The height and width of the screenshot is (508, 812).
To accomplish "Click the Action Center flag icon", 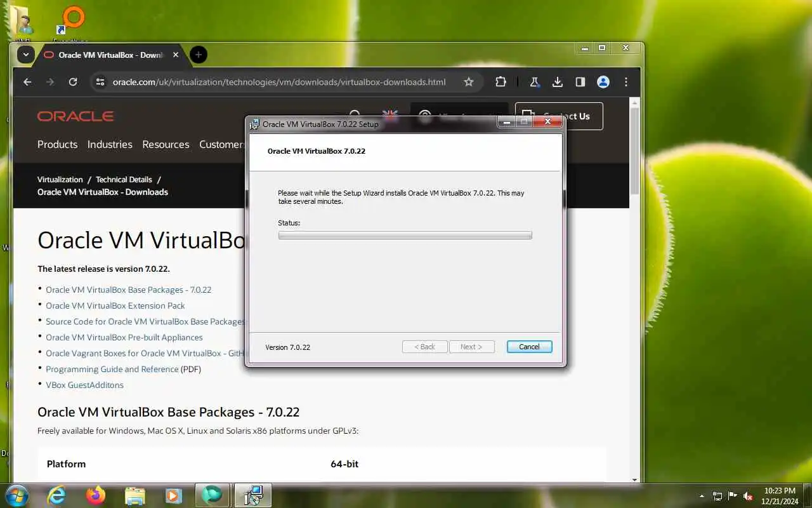I will [733, 496].
